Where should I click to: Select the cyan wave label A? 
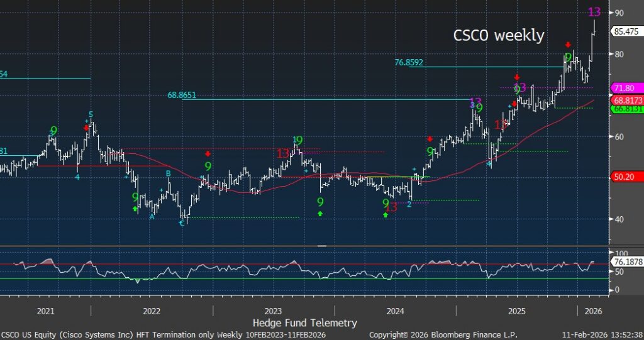pos(152,216)
